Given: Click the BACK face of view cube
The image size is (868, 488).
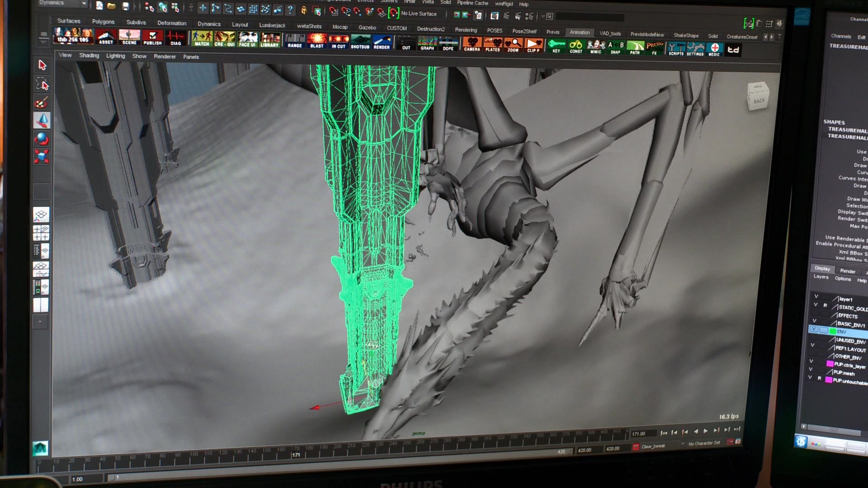Looking at the screenshot, I should (759, 100).
